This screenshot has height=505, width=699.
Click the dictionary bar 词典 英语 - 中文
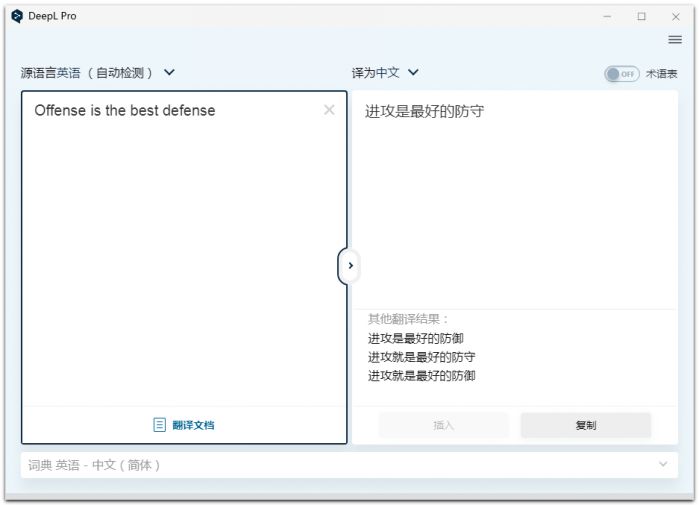pyautogui.click(x=95, y=465)
